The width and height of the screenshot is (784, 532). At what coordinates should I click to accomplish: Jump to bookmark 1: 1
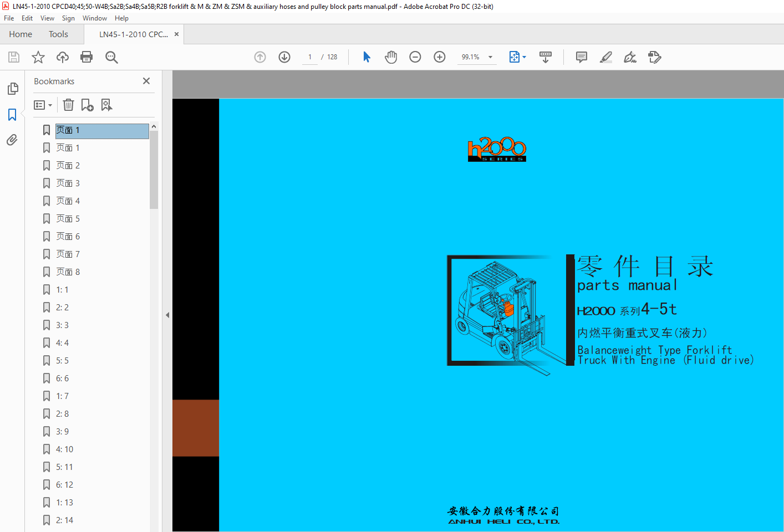[x=62, y=290]
